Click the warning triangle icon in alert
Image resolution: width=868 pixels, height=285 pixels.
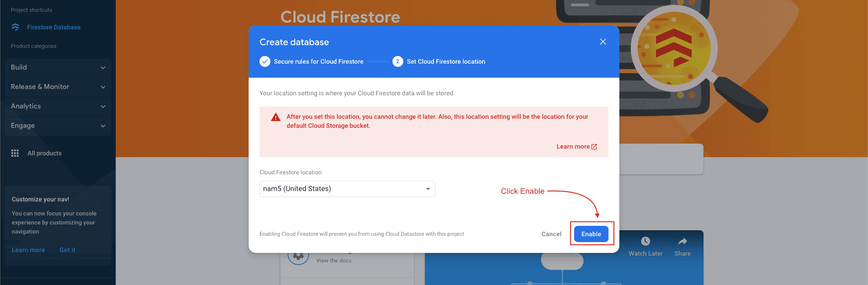(275, 117)
